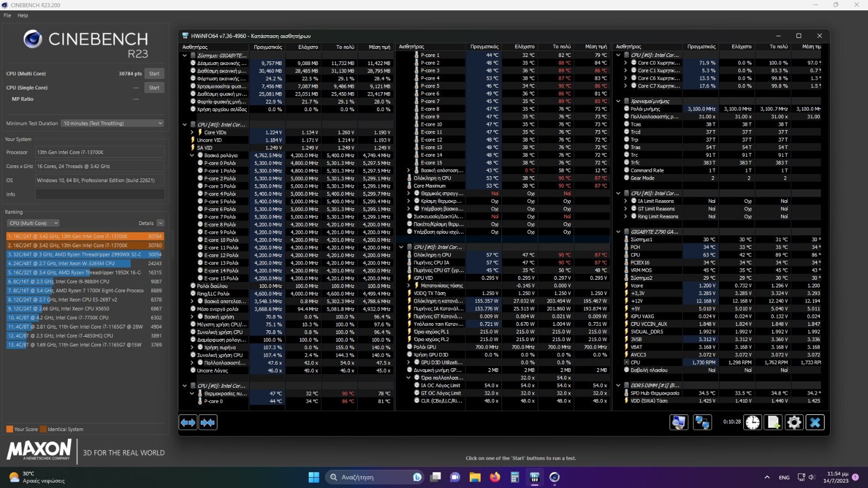Screen dimensions: 868x488
Task: Expand the Βασική χρήση row
Action: pos(192,317)
